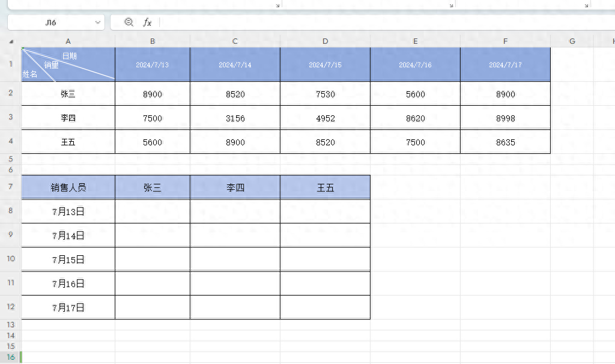The height and width of the screenshot is (364, 615).
Task: Click the magnifier zoom icon beside fx
Action: click(x=129, y=22)
